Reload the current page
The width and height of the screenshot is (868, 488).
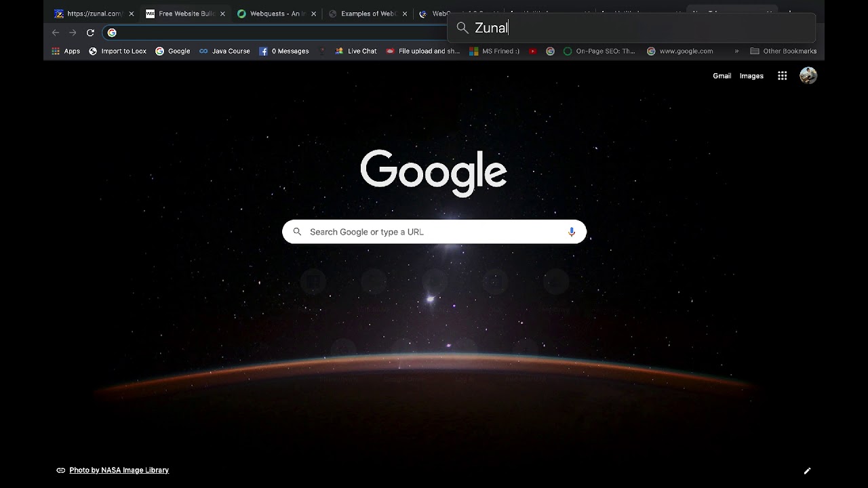click(90, 33)
